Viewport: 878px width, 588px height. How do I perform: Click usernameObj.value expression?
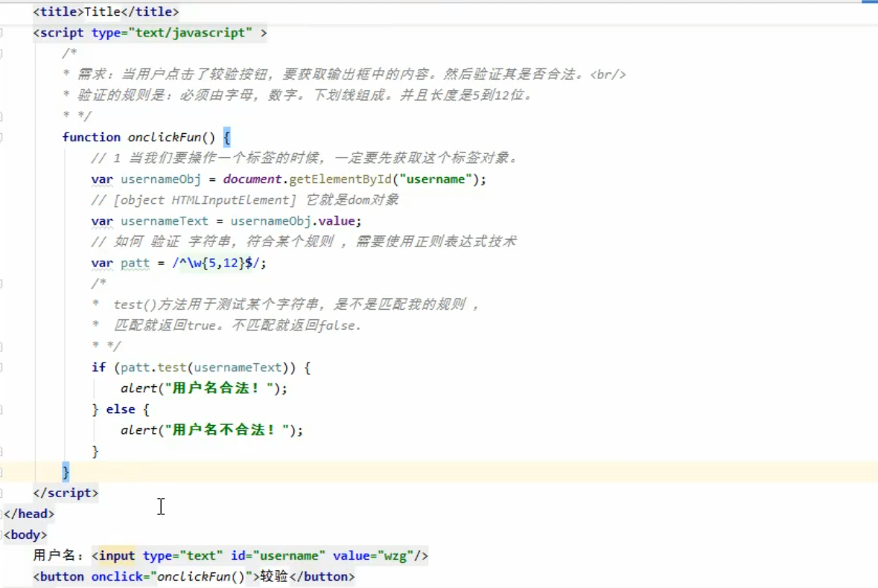coord(293,221)
